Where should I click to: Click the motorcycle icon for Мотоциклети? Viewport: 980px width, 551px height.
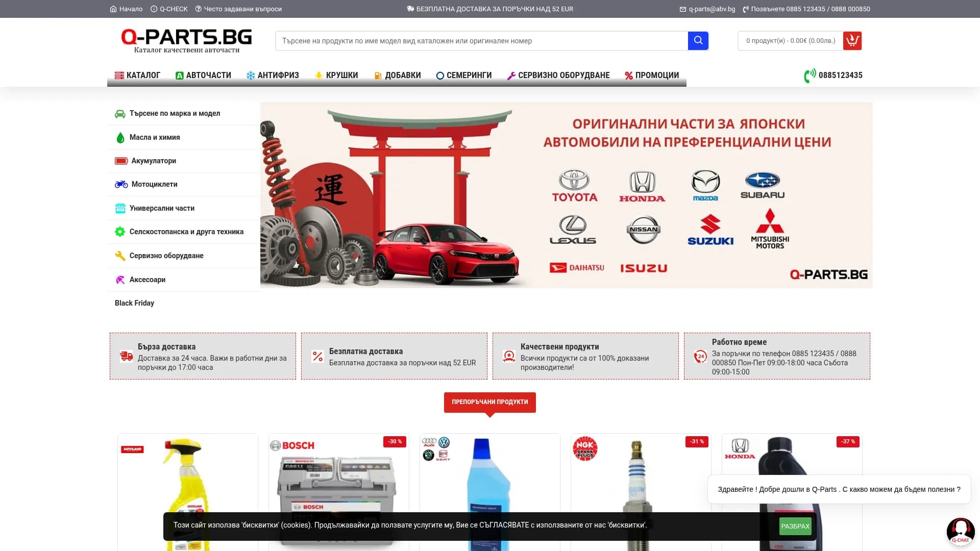click(x=120, y=184)
